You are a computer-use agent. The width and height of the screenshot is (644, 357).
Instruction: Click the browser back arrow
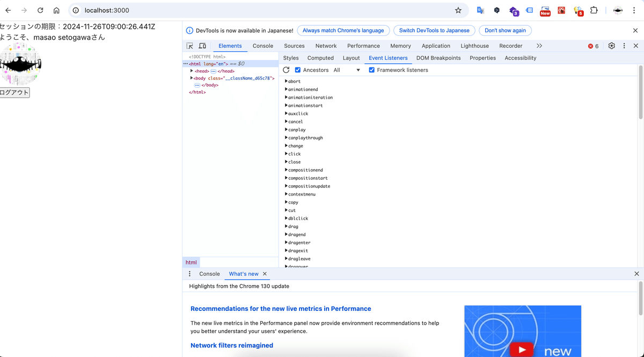8,10
